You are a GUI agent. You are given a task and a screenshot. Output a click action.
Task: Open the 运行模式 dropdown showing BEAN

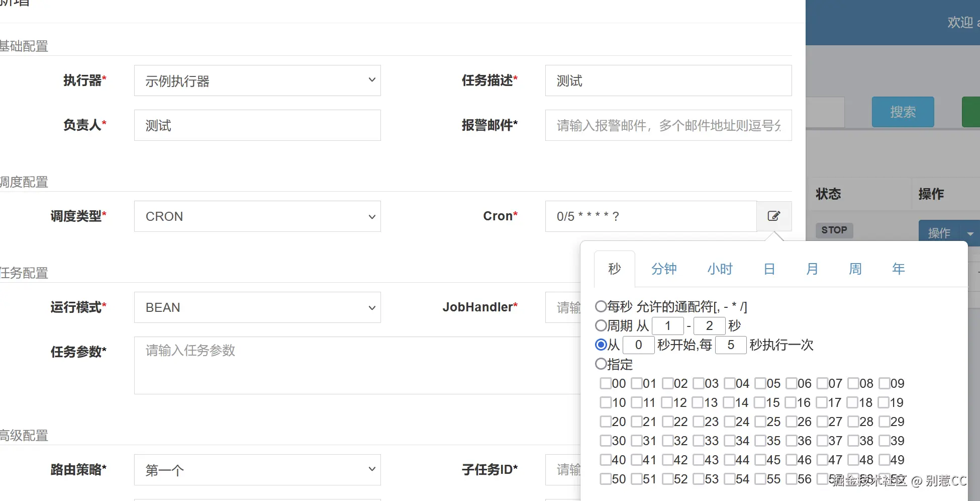click(257, 307)
